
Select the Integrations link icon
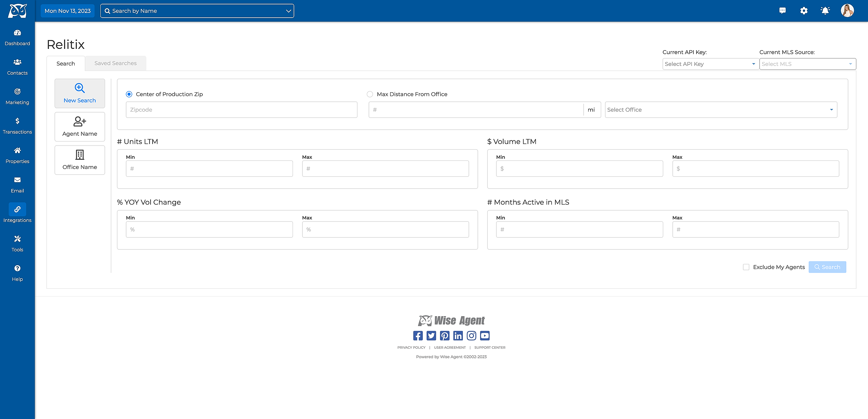click(17, 209)
